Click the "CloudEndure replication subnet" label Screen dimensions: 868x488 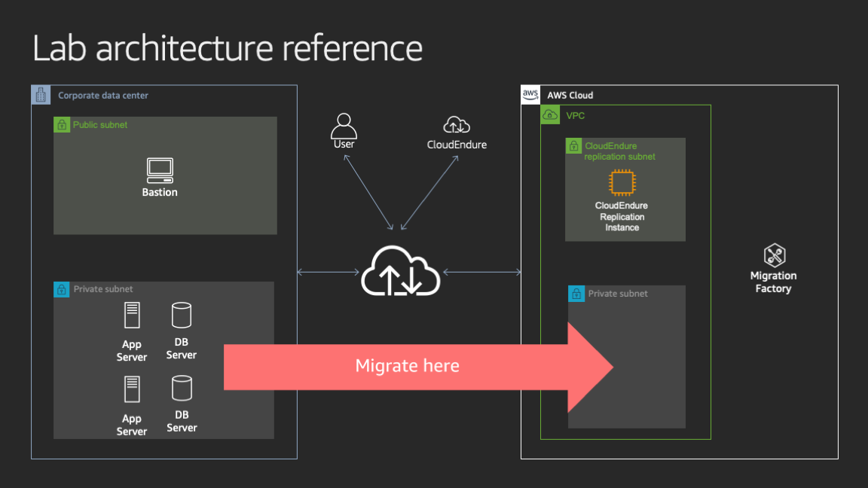[619, 151]
